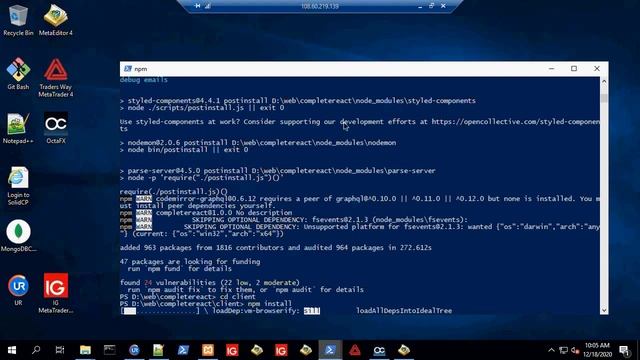Select Traders Way MetaTrader 4 desktop icon
The width and height of the screenshot is (640, 360).
pos(56,78)
